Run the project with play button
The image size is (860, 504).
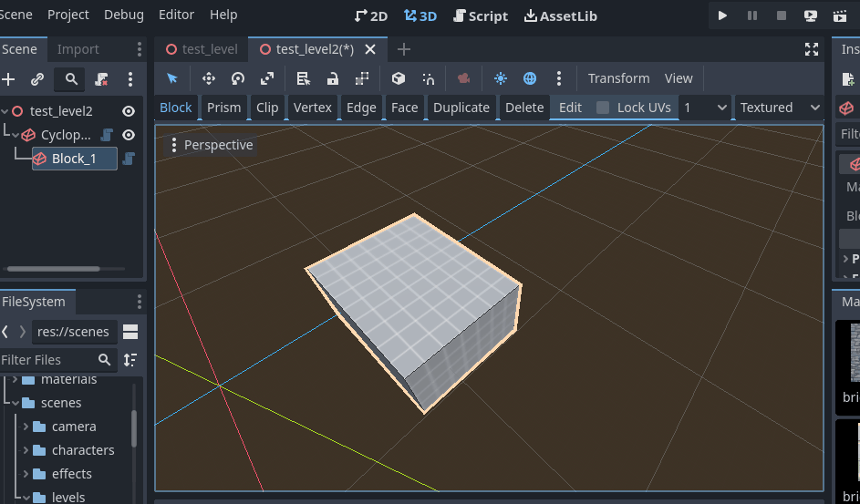(x=722, y=15)
